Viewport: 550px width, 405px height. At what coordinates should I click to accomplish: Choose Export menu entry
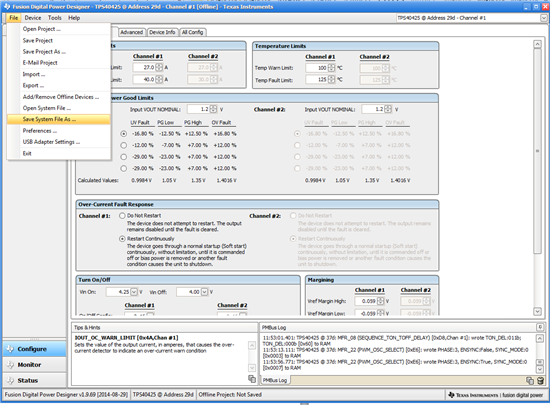tap(59, 86)
